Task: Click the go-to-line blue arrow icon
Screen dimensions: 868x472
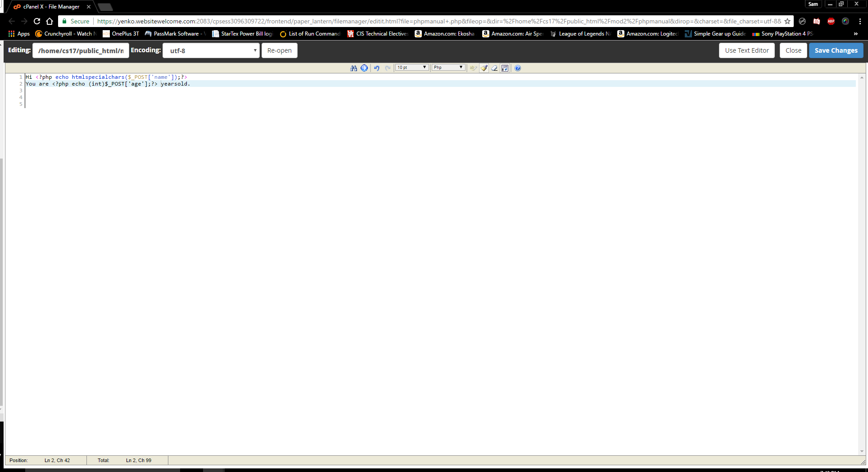Action: pyautogui.click(x=364, y=68)
